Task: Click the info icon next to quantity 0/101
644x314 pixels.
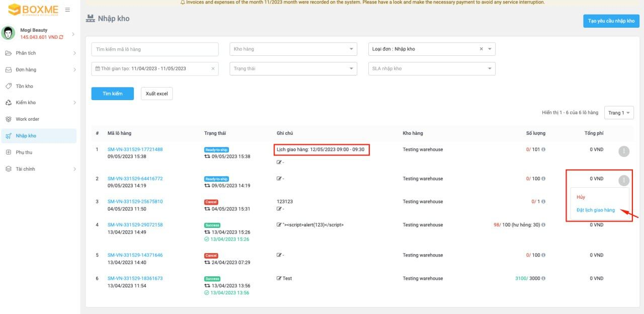Action: [x=543, y=149]
